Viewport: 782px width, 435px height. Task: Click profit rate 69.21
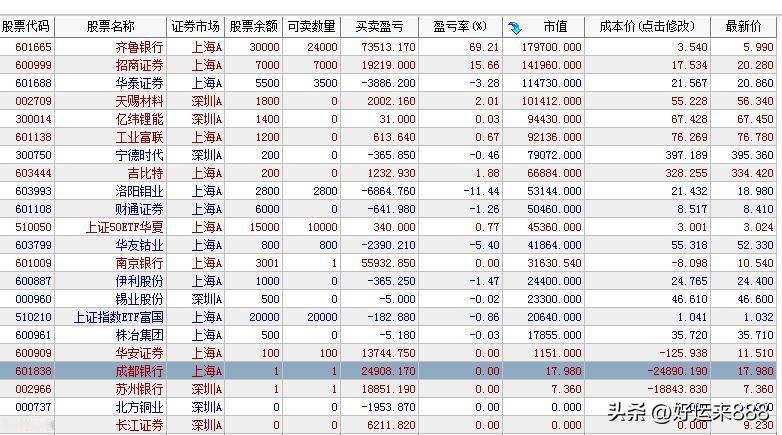[x=484, y=47]
